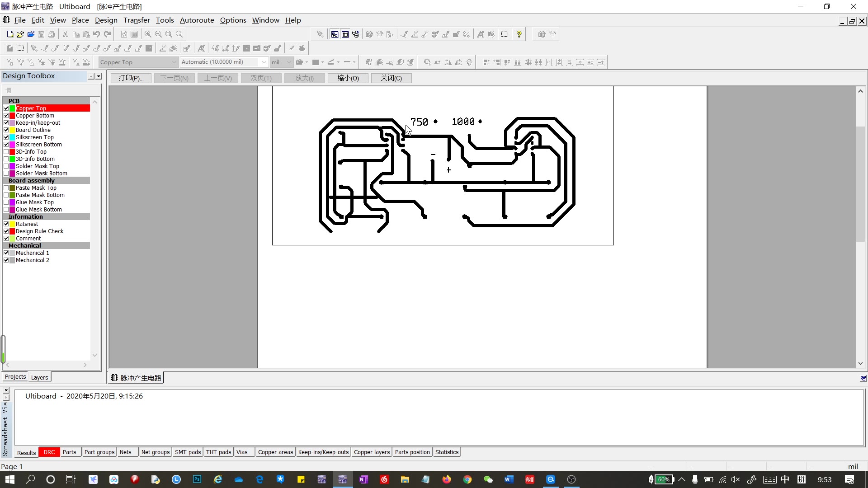This screenshot has width=868, height=488.
Task: Open a file with the folder icon
Action: 20,34
